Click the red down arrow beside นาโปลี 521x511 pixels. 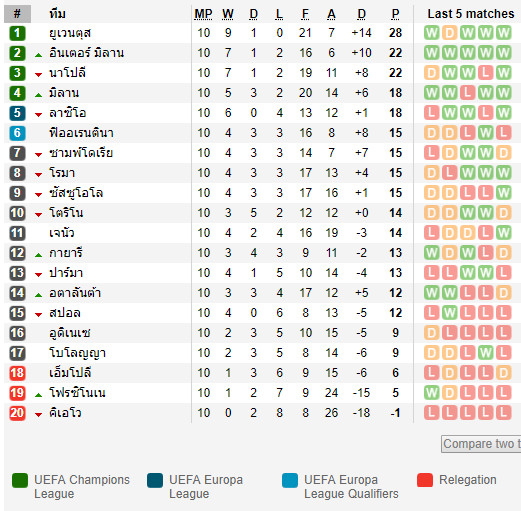pyautogui.click(x=39, y=75)
